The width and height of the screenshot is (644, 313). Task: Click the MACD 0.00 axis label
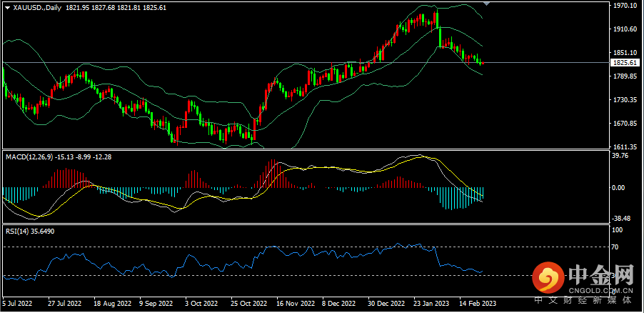[x=621, y=187]
